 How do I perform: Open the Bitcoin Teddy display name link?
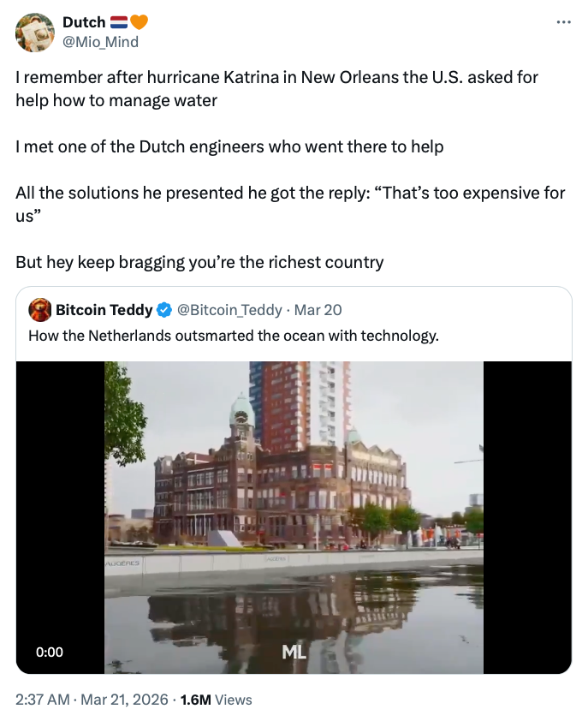pyautogui.click(x=104, y=309)
